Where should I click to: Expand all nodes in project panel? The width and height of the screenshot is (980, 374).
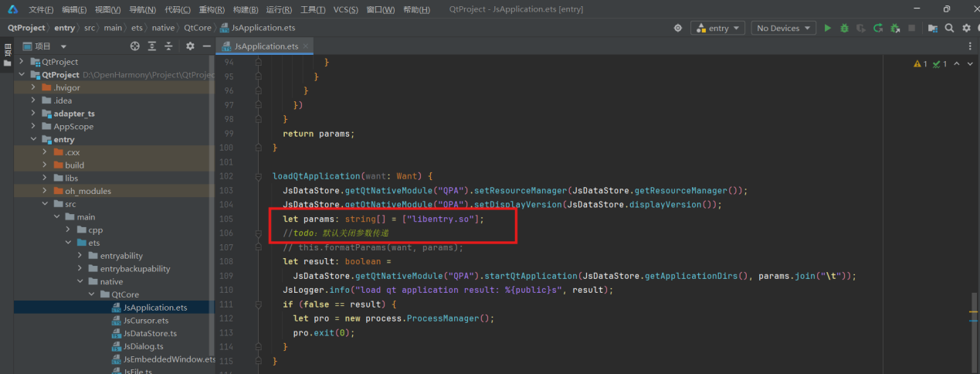[x=152, y=46]
